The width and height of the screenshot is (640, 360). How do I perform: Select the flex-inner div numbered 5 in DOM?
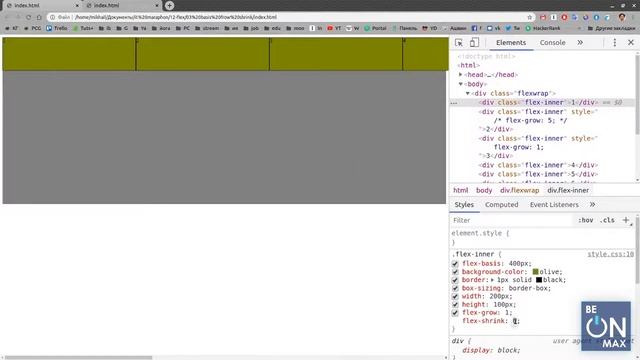tap(538, 174)
